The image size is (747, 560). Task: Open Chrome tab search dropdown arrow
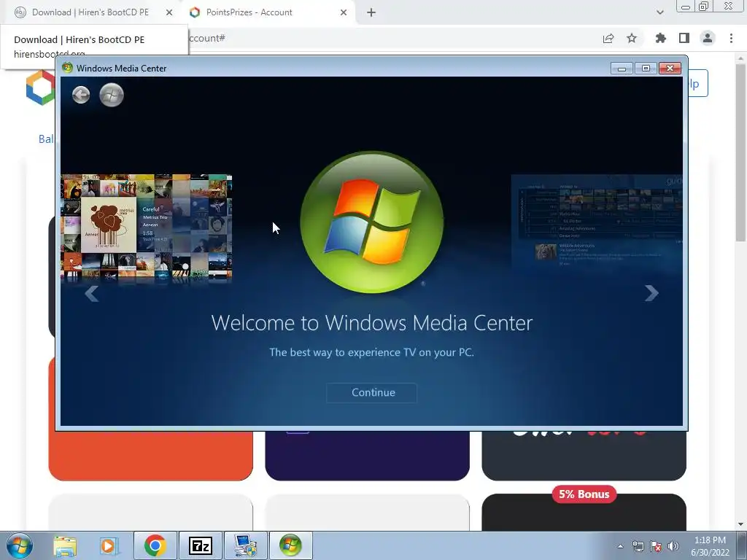point(659,12)
